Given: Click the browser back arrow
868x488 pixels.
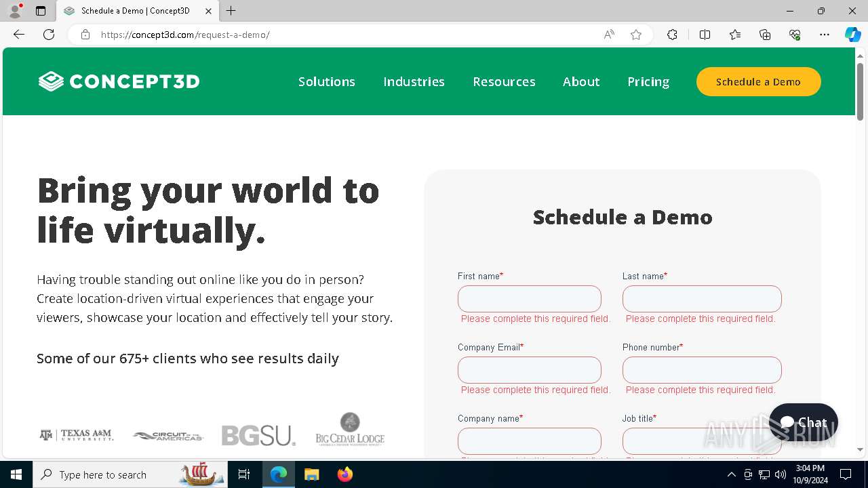Looking at the screenshot, I should click(x=19, y=35).
